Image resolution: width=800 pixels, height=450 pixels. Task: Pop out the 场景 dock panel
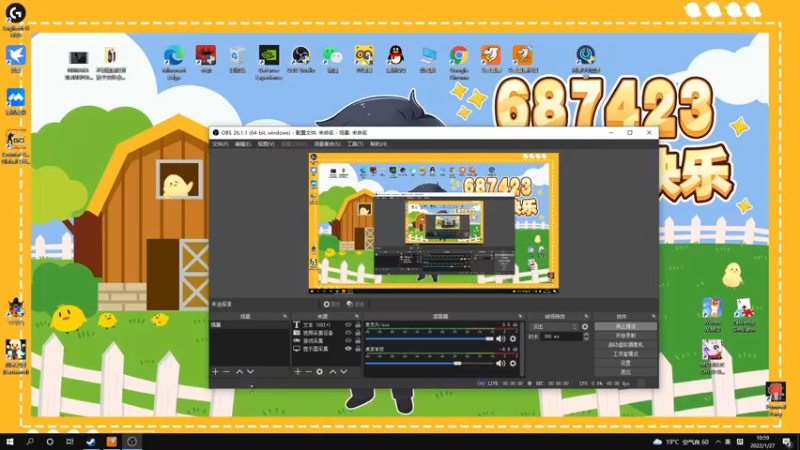tap(285, 316)
